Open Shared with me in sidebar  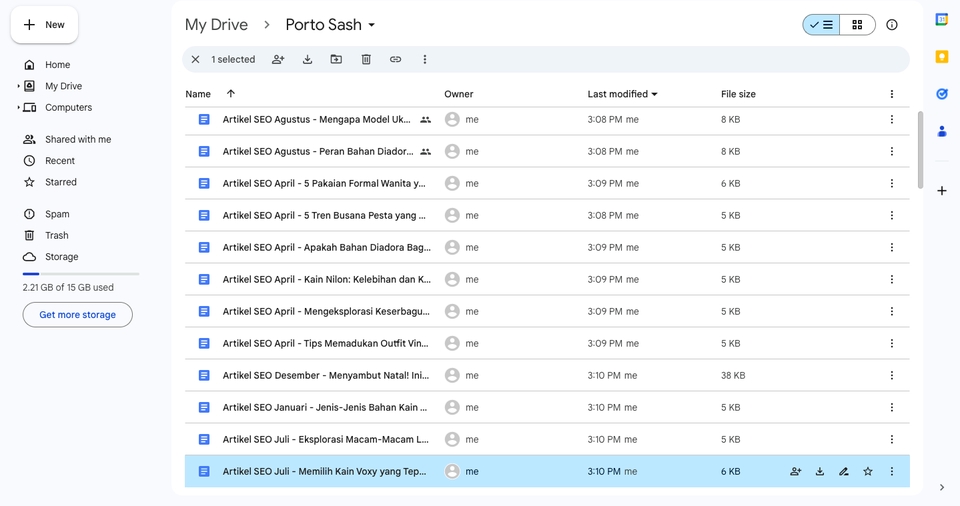pos(78,139)
